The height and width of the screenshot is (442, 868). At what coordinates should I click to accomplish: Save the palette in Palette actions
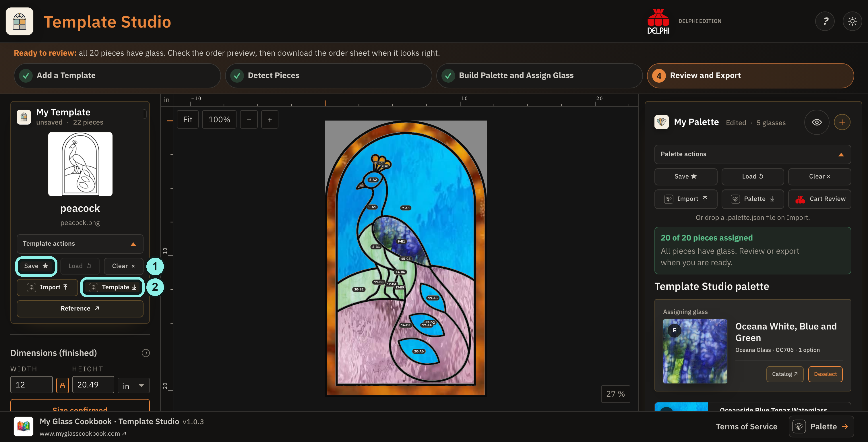[x=686, y=177]
